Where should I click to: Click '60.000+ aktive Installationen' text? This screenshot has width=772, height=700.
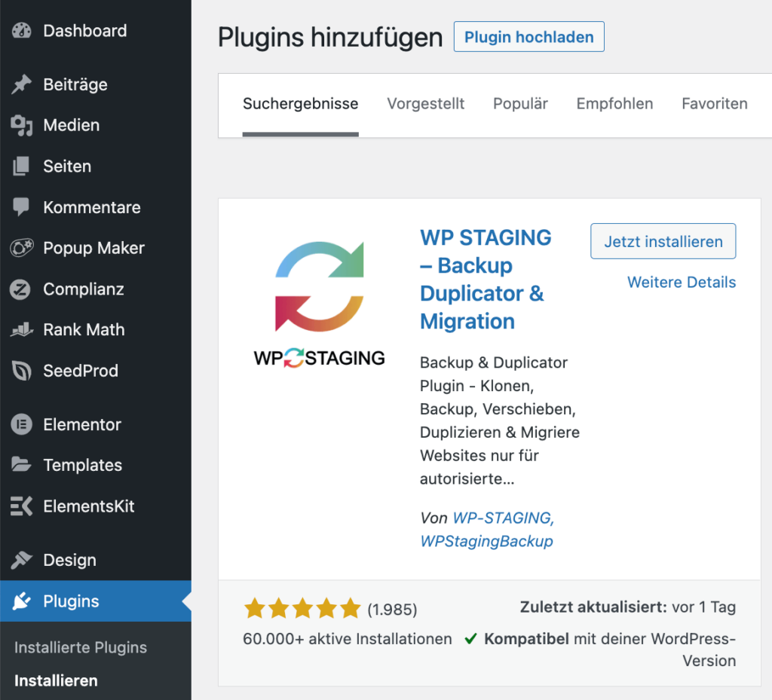(x=347, y=638)
